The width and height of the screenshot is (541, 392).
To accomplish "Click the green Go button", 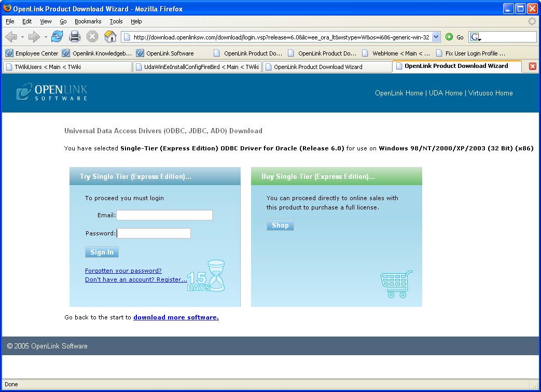I will 454,37.
